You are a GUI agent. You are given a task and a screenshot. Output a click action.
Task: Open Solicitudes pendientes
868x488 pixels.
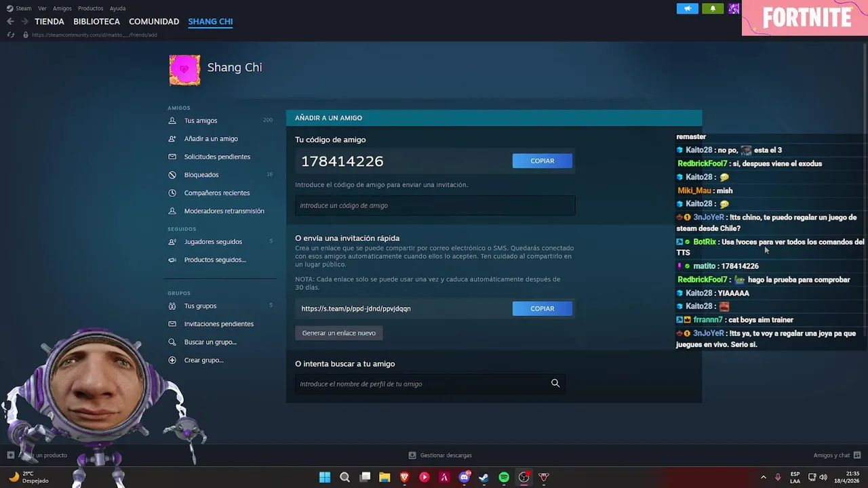217,157
